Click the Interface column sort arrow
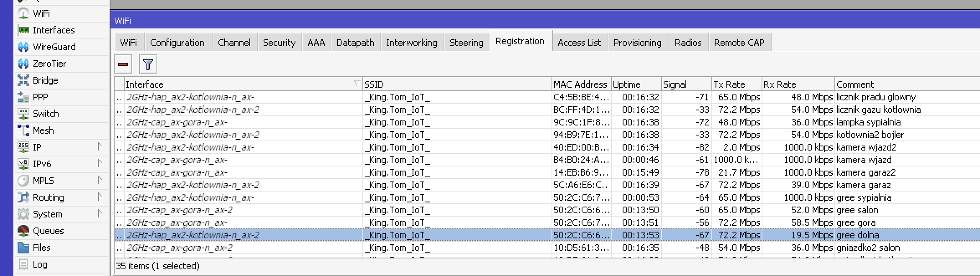This screenshot has width=980, height=276. coord(357,84)
